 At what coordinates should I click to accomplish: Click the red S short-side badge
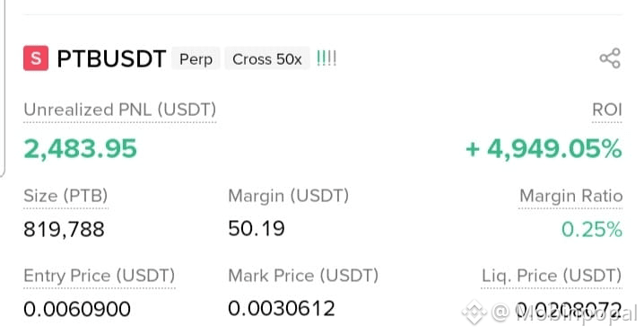click(36, 58)
